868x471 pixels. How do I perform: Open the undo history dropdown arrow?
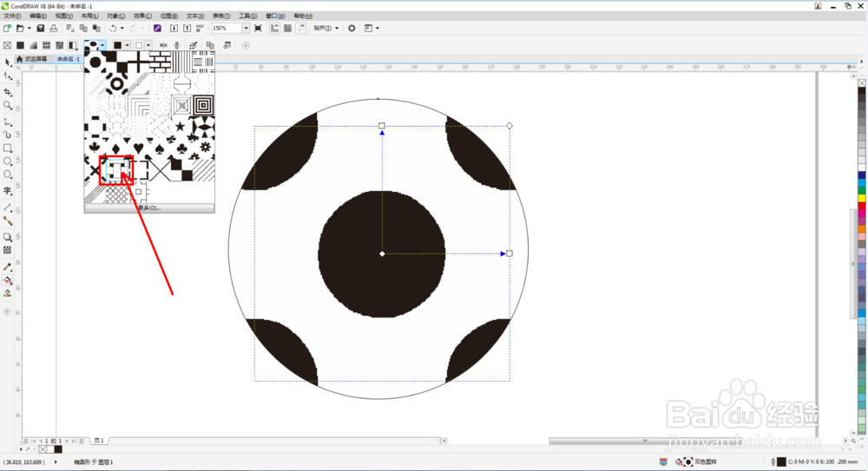pos(122,29)
